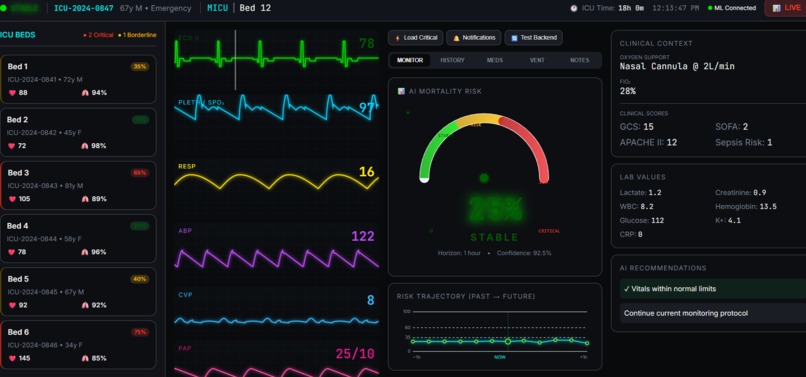Click the heart icon on Bed 4
Screen dimensions: 806x377
(x=11, y=252)
